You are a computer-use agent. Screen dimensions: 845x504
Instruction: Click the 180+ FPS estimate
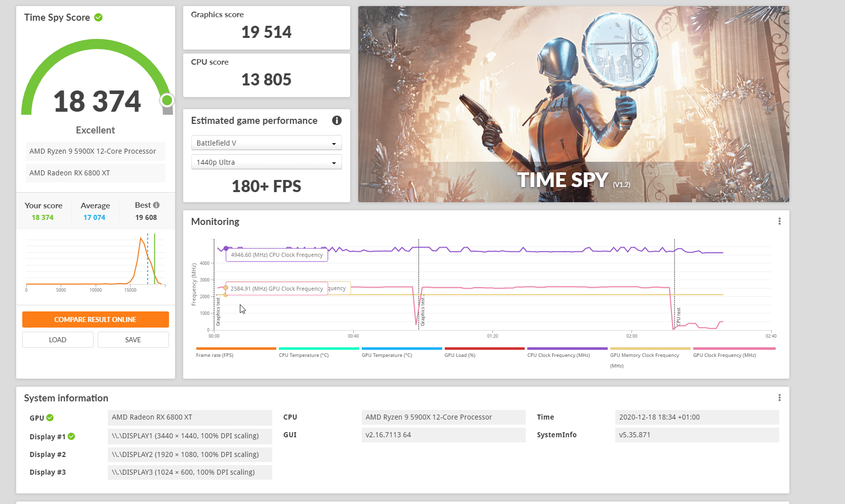(266, 187)
